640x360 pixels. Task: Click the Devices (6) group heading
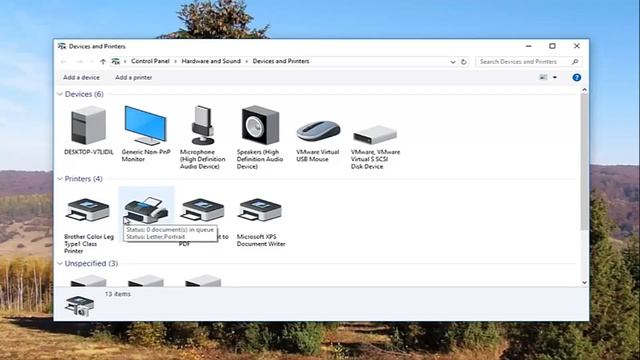84,94
